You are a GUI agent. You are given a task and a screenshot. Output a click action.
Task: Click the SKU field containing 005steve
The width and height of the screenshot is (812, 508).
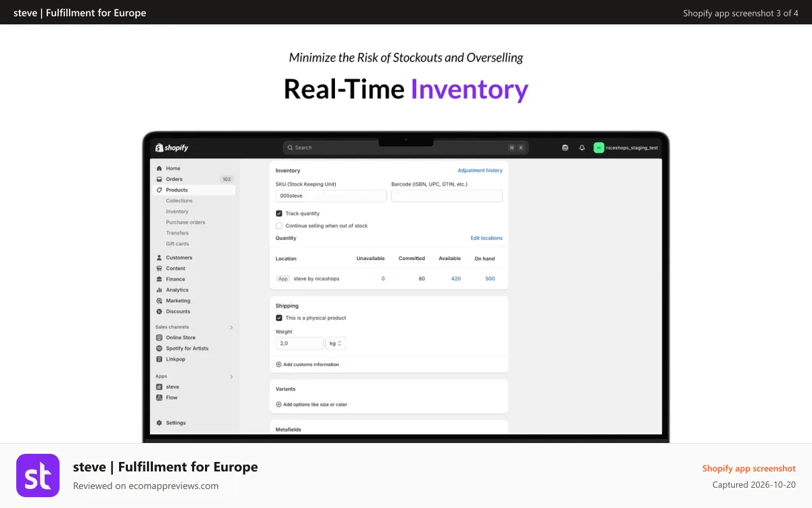point(331,196)
